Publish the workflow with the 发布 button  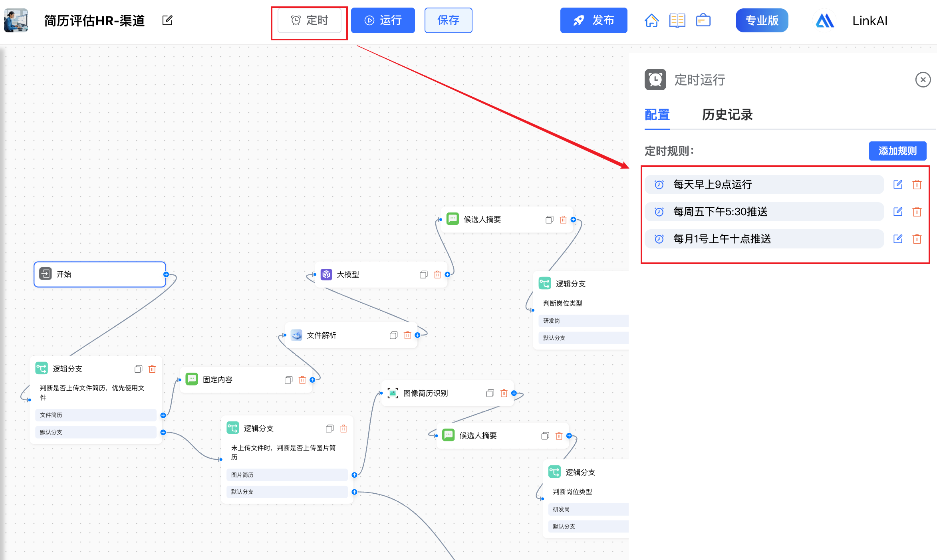(x=594, y=20)
